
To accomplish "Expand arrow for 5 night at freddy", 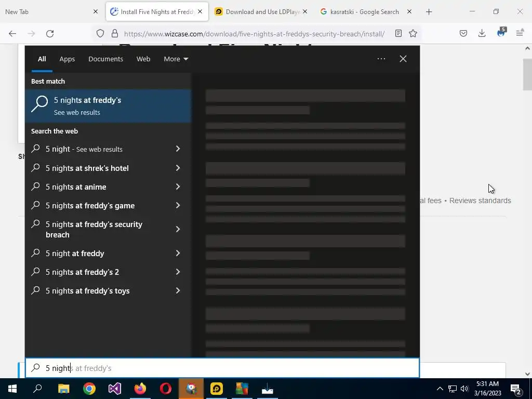I will [x=178, y=253].
